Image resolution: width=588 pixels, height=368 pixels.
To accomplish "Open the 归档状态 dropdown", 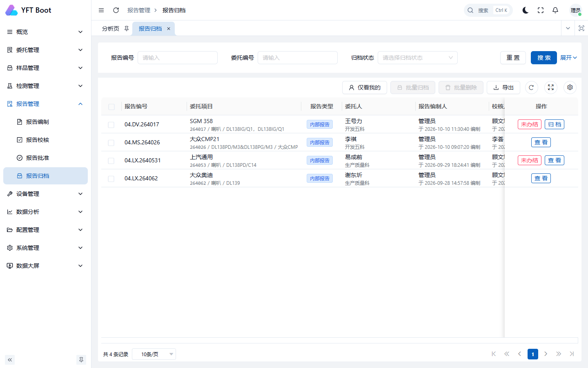I will (418, 58).
